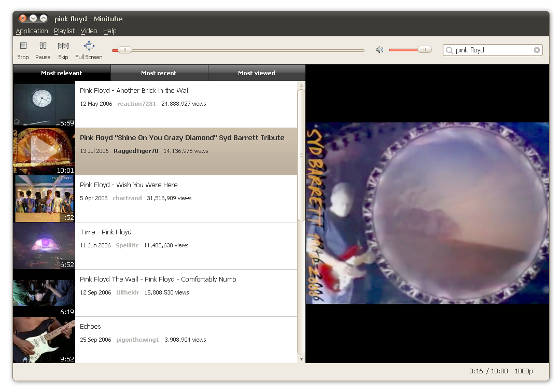Open the Playlist menu
Image resolution: width=560 pixels, height=392 pixels.
pos(64,31)
